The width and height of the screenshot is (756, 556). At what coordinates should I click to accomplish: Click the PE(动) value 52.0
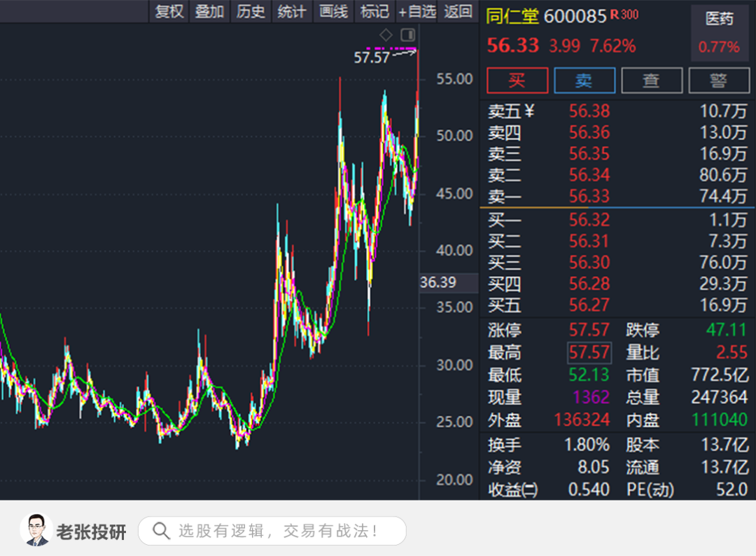pos(731,489)
